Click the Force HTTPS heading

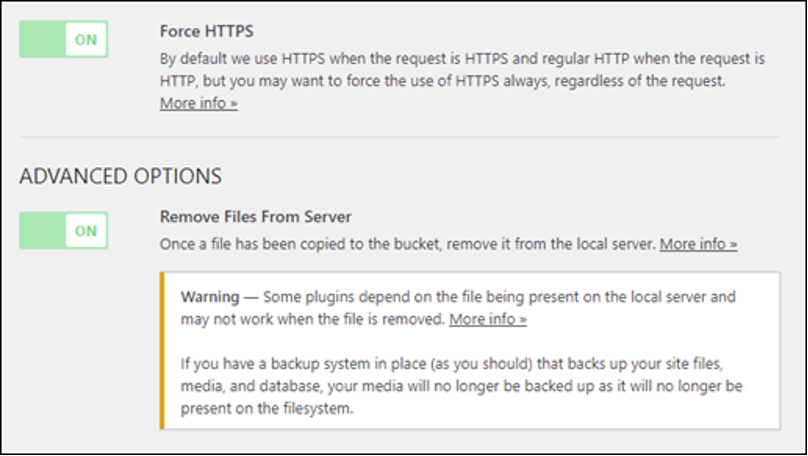point(207,31)
